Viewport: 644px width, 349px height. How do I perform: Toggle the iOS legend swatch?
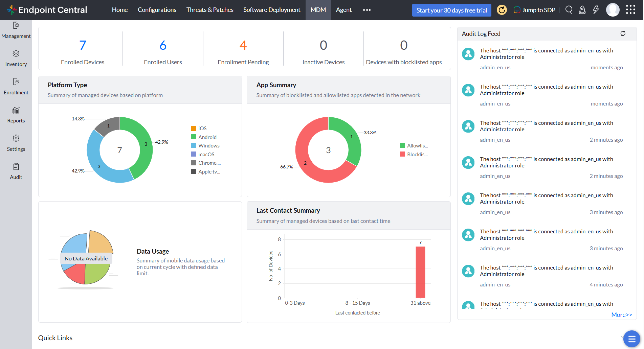click(x=194, y=128)
